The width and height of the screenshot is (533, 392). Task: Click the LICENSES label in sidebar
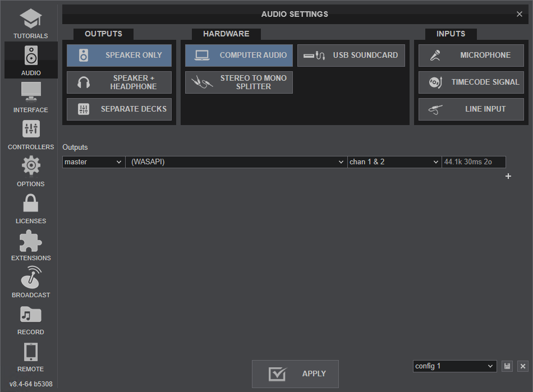tap(31, 221)
